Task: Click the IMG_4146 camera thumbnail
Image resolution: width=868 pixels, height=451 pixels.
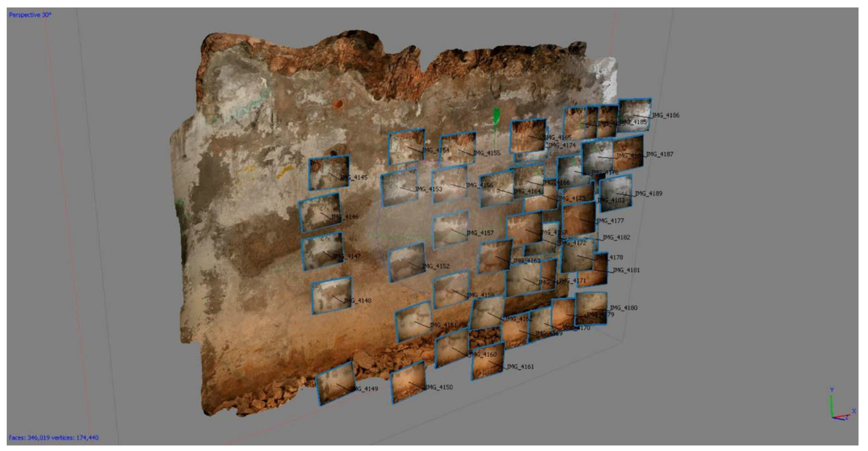Action: (319, 212)
